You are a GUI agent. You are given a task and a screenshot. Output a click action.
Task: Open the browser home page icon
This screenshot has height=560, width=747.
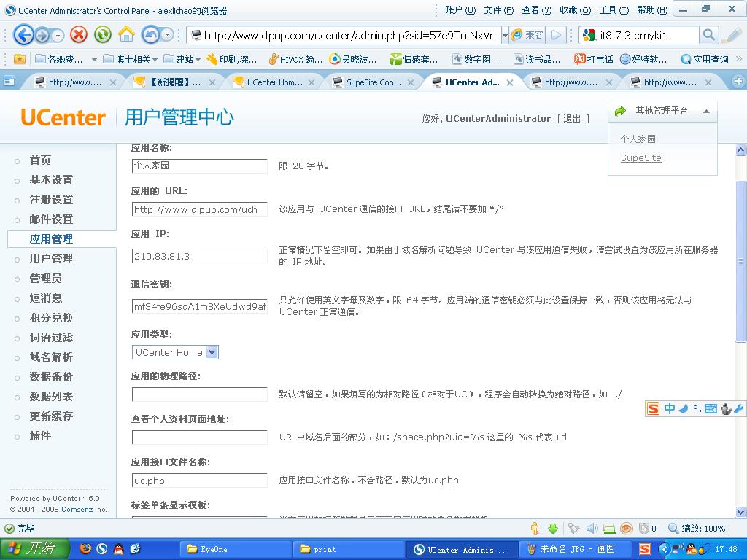click(126, 34)
